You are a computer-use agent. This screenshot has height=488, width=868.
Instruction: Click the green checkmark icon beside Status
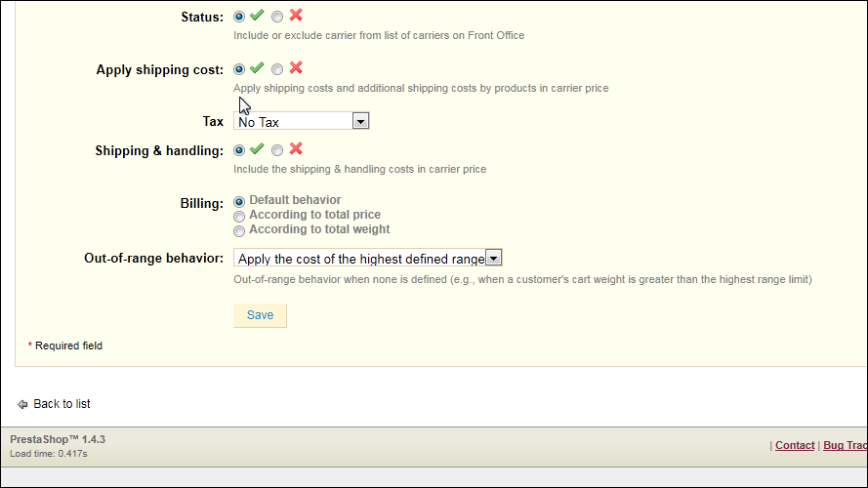(257, 15)
